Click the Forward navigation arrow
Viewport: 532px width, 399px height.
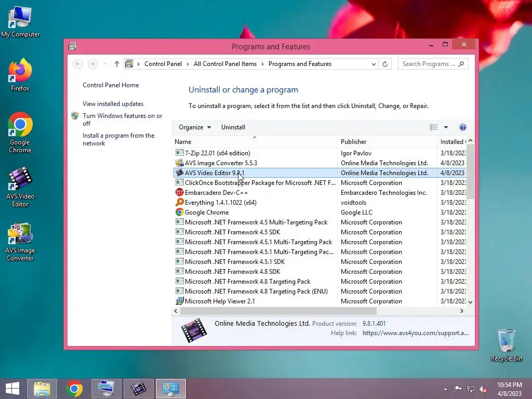pos(92,64)
